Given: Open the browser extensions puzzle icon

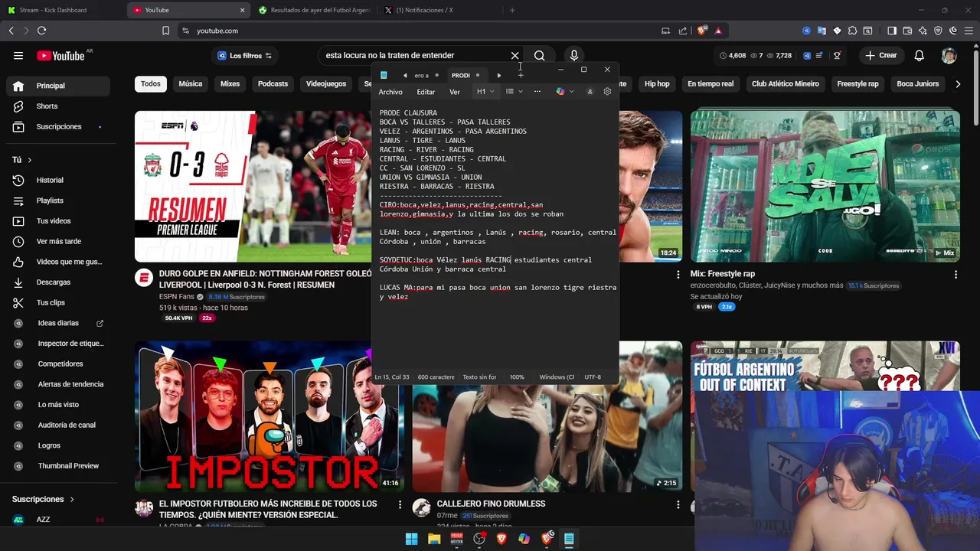Looking at the screenshot, I should click(x=852, y=31).
